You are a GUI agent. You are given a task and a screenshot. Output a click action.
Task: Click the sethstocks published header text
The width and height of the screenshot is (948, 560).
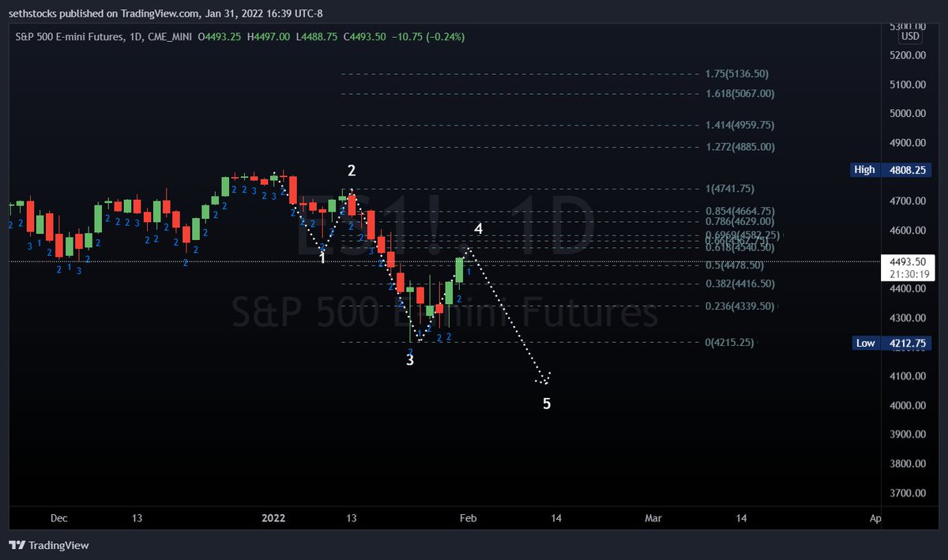(166, 13)
